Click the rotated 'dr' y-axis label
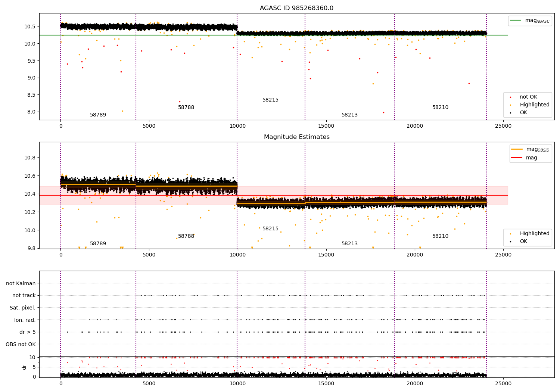This screenshot has height=392, width=560. point(24,367)
